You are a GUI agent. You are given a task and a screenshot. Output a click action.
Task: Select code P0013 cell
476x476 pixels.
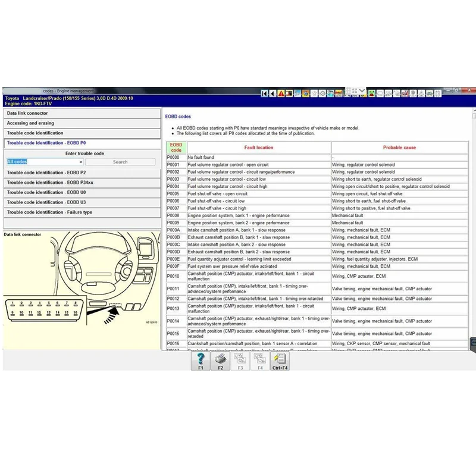[176, 308]
